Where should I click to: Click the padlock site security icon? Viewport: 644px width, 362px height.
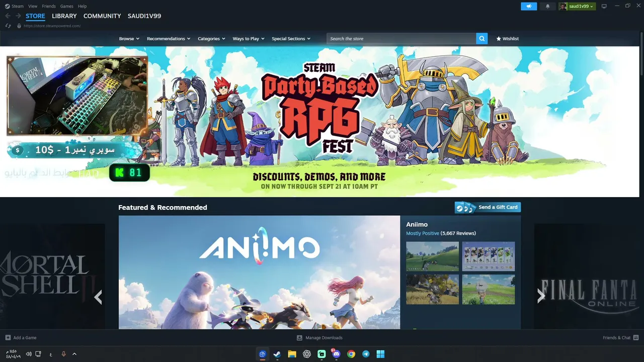pos(19,26)
